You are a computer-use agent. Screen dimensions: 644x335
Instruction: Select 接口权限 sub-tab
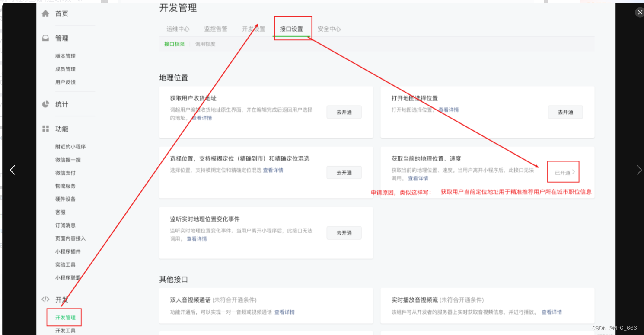click(174, 44)
